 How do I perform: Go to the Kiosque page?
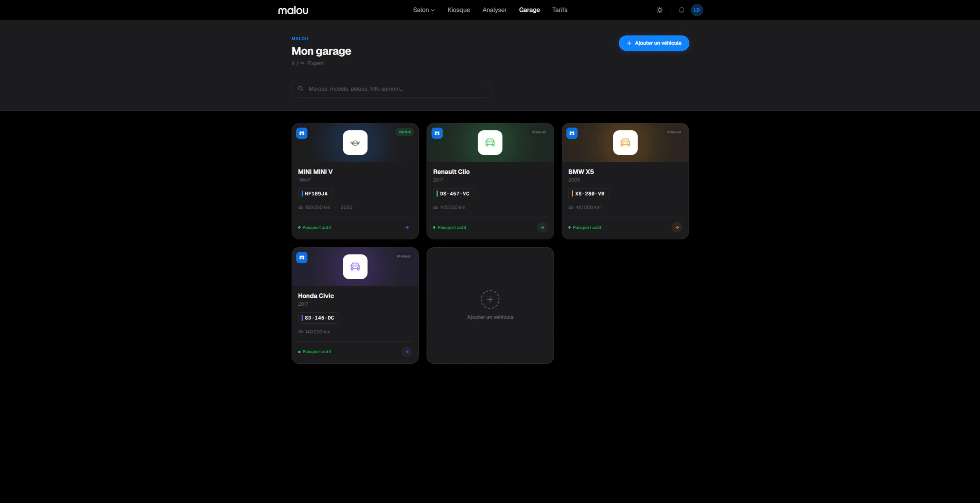pos(459,10)
